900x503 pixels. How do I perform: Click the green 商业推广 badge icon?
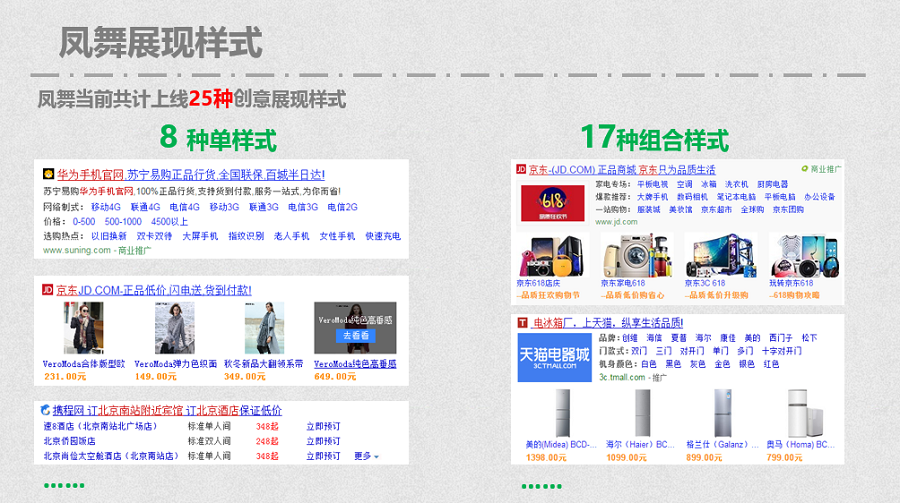(805, 169)
